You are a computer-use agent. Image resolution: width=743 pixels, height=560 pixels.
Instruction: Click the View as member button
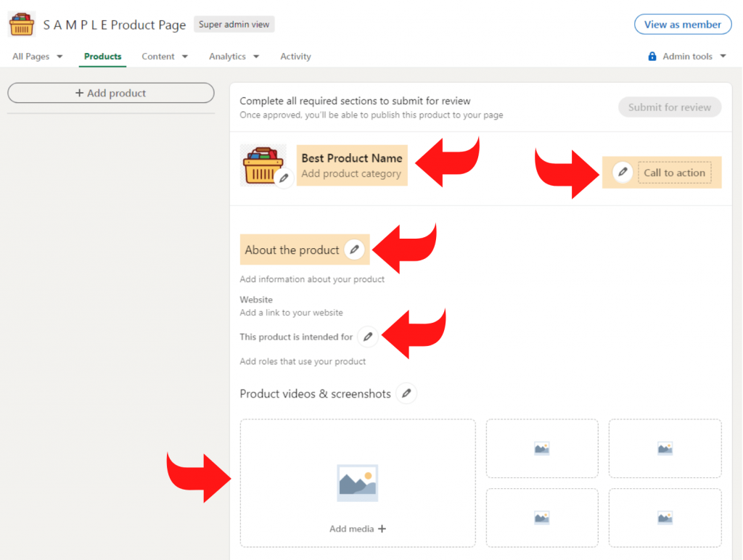pyautogui.click(x=683, y=24)
